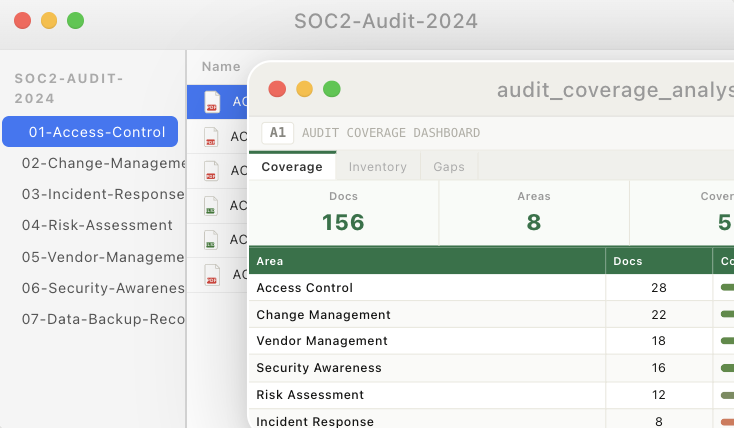The width and height of the screenshot is (734, 428).
Task: Click Docs value 28 for Access Control
Action: point(659,288)
